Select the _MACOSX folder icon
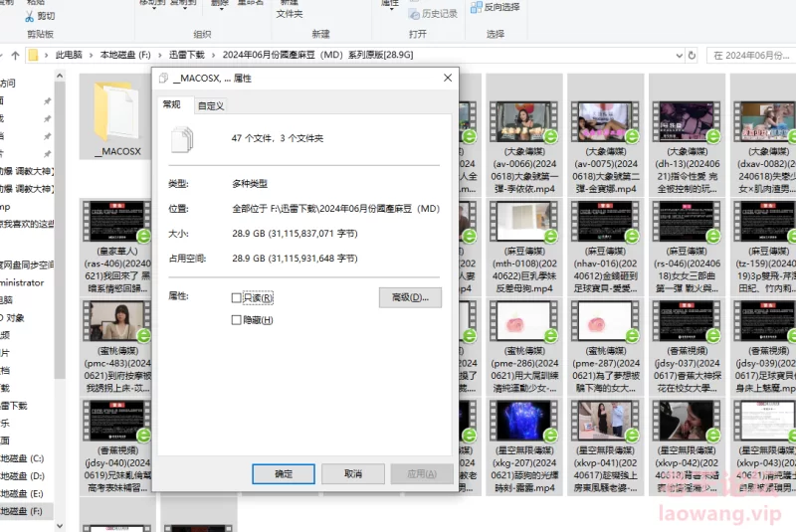The height and width of the screenshot is (532, 796). (x=117, y=111)
